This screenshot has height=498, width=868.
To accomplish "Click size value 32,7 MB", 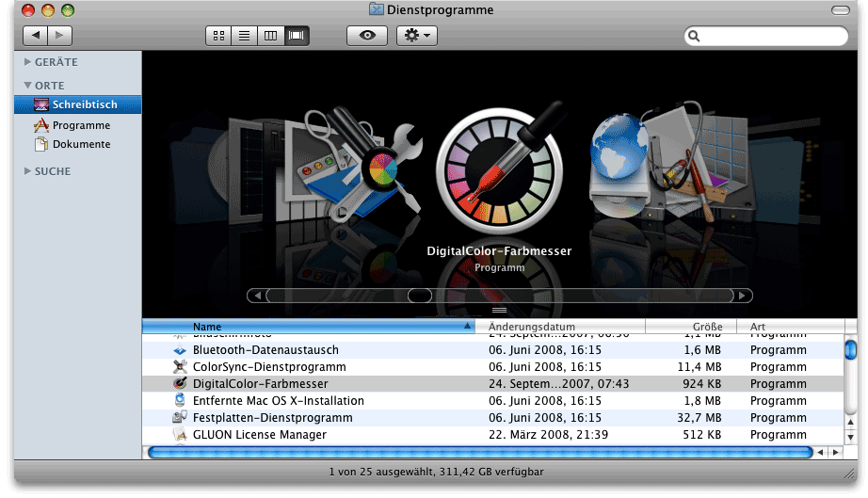I will click(699, 418).
